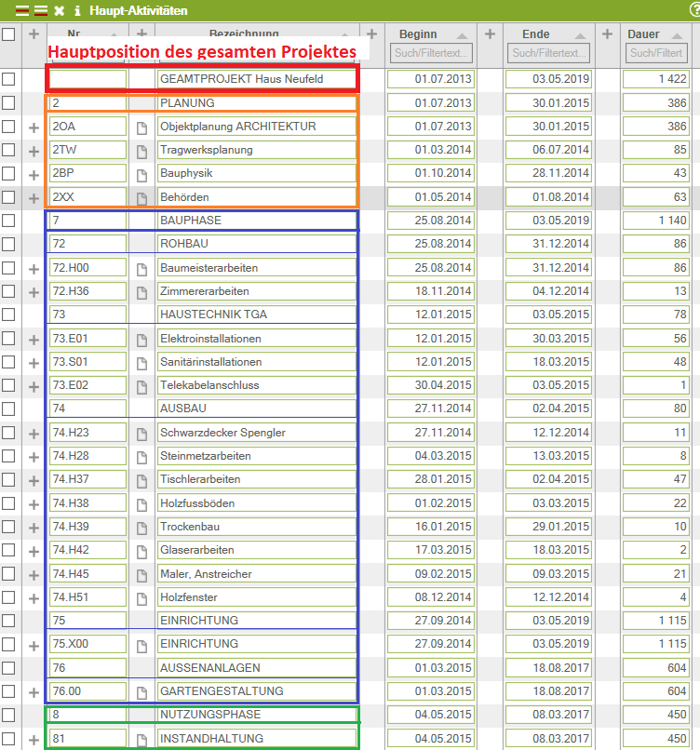Tick the checkbox for the PLANUNG row
The image size is (700, 750).
click(8, 103)
